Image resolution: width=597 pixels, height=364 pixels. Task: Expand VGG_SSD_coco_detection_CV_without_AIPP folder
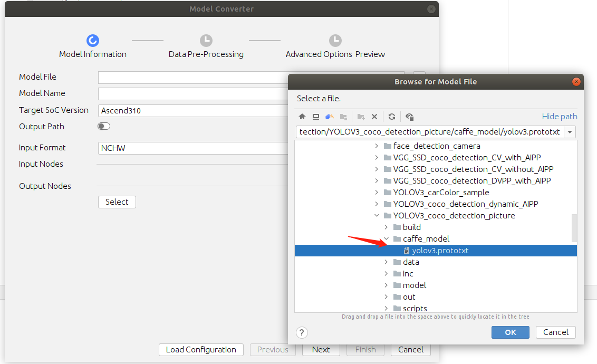point(377,169)
